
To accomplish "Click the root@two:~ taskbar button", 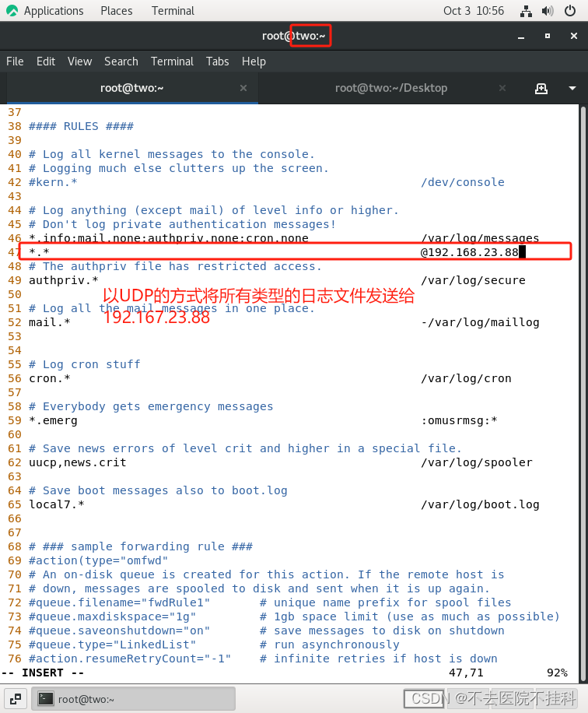I will [134, 699].
